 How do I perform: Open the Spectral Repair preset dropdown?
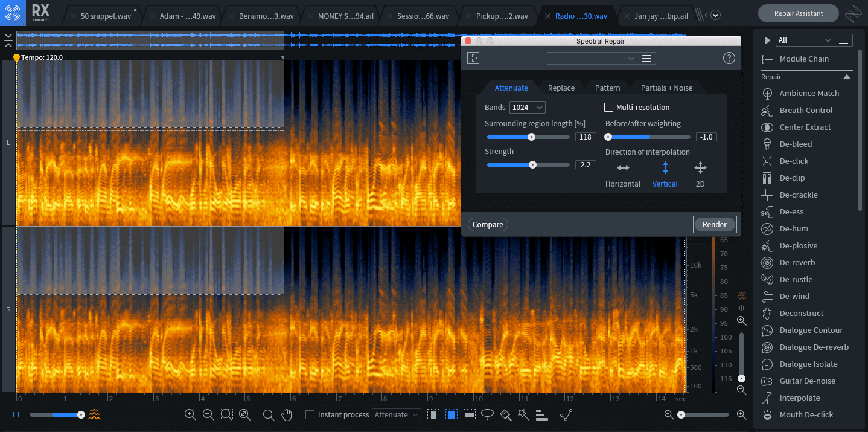click(x=592, y=59)
